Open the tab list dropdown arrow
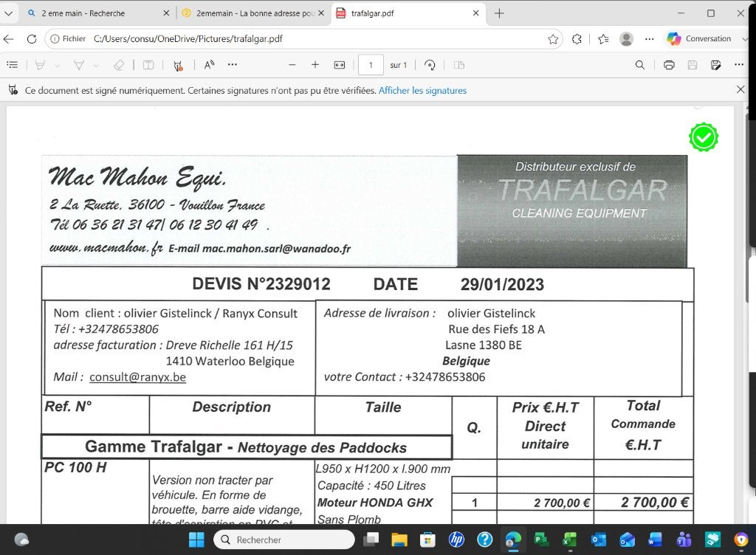Image resolution: width=756 pixels, height=555 pixels. pyautogui.click(x=8, y=13)
